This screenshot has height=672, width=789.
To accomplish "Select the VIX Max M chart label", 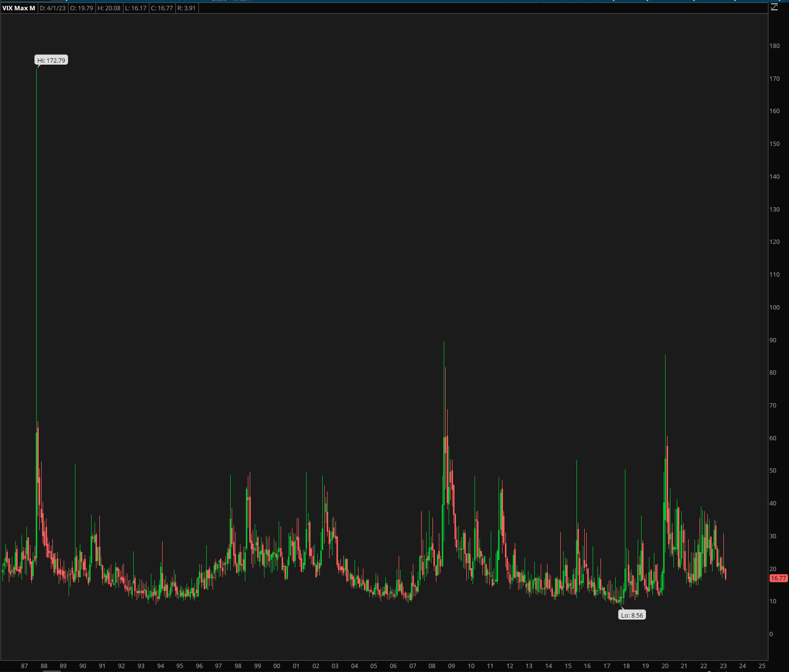I will [19, 8].
